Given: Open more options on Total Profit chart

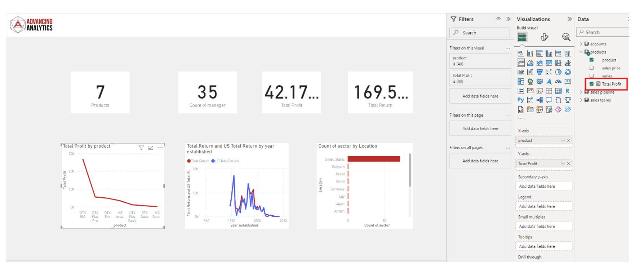Looking at the screenshot, I should tap(160, 148).
